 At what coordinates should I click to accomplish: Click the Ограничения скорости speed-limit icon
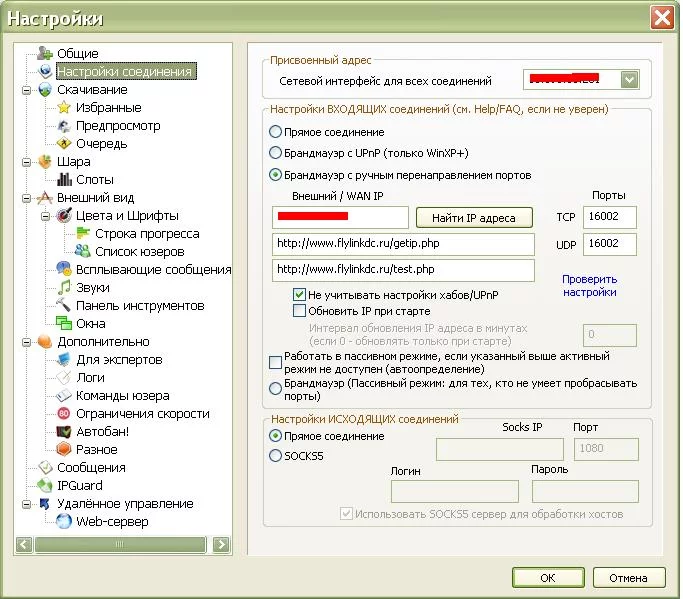click(x=64, y=413)
